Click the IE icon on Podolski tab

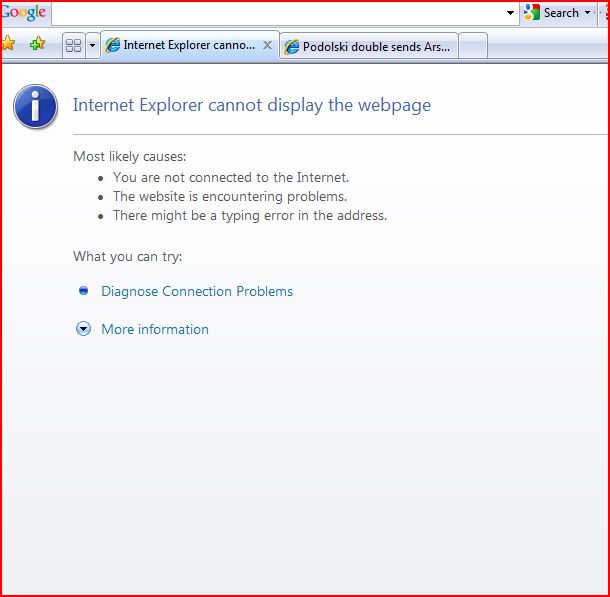click(292, 47)
